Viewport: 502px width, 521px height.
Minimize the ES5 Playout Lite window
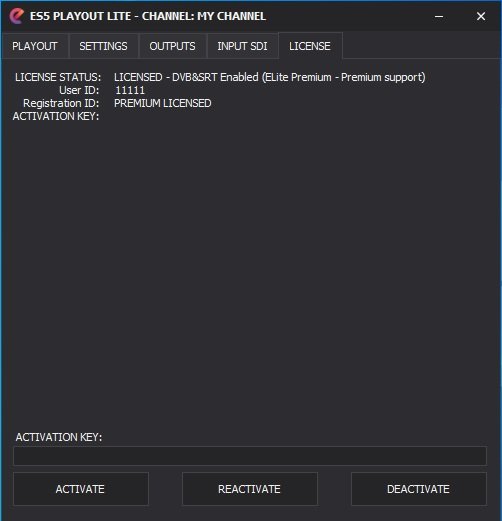pos(439,16)
